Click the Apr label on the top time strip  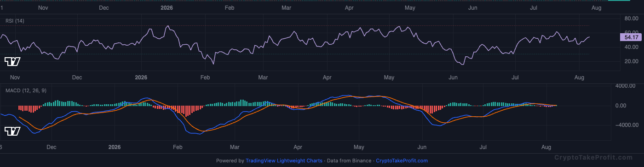[x=349, y=8]
